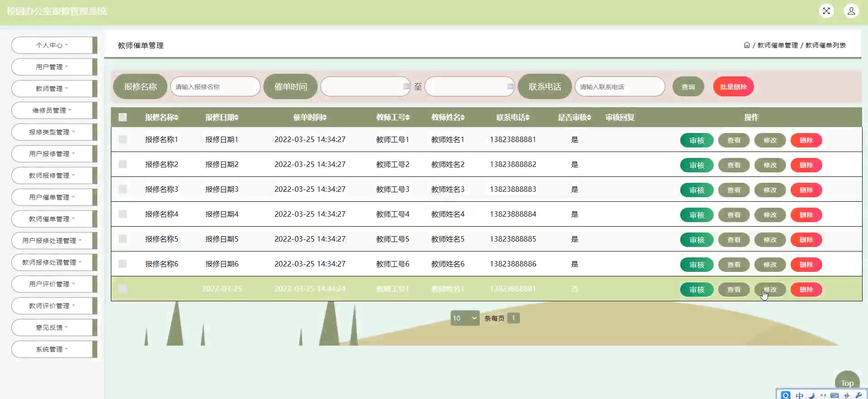868x399 pixels.
Task: Sort table by 报修名称 column arrows
Action: tap(176, 118)
